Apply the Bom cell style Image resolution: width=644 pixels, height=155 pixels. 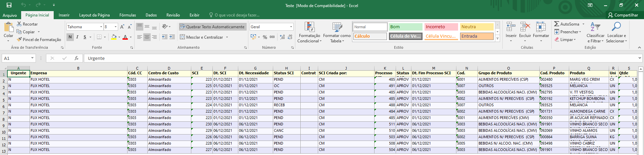[x=405, y=27]
